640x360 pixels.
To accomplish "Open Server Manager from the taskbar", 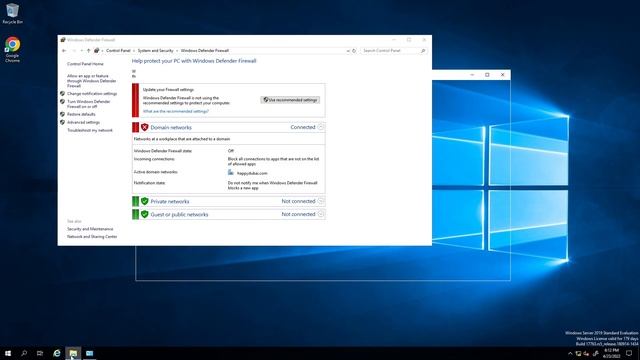I will pos(89,353).
